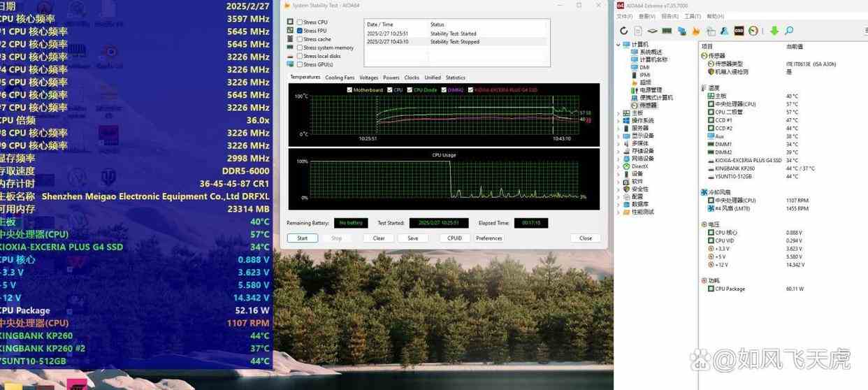Switch to the Cooling Fans tab

[x=340, y=78]
